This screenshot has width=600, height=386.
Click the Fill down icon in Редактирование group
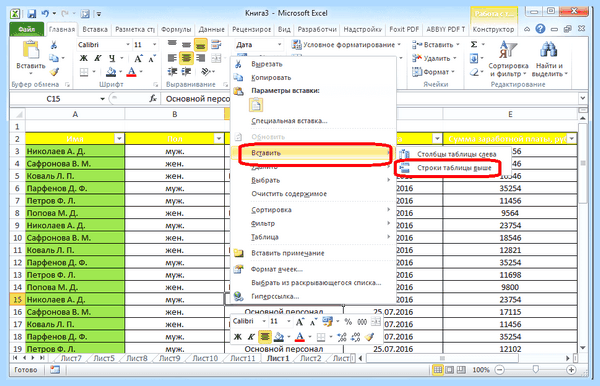[x=474, y=59]
